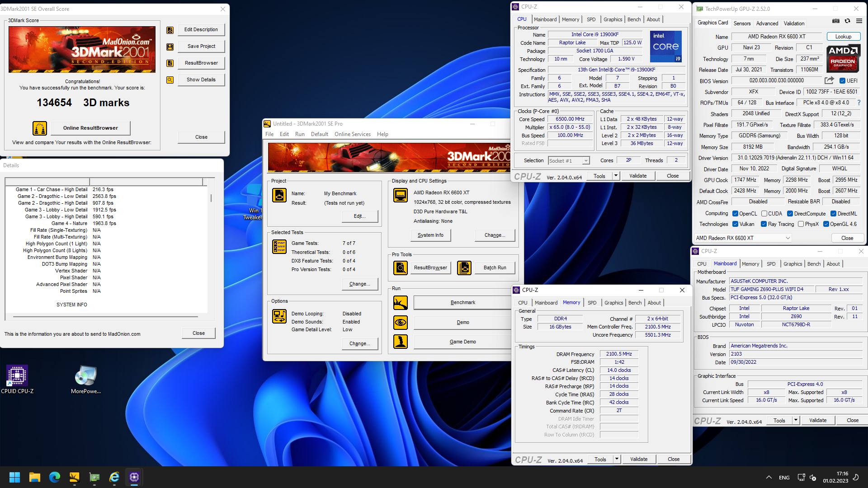Open the Online Services menu
The height and width of the screenshot is (488, 868).
353,134
